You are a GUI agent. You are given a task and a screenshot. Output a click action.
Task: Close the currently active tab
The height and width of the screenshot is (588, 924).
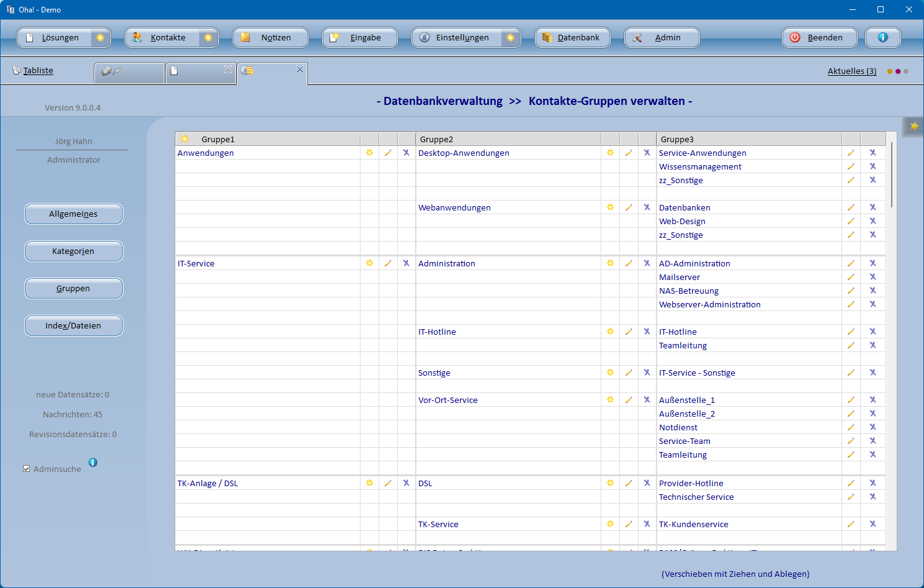coord(300,70)
